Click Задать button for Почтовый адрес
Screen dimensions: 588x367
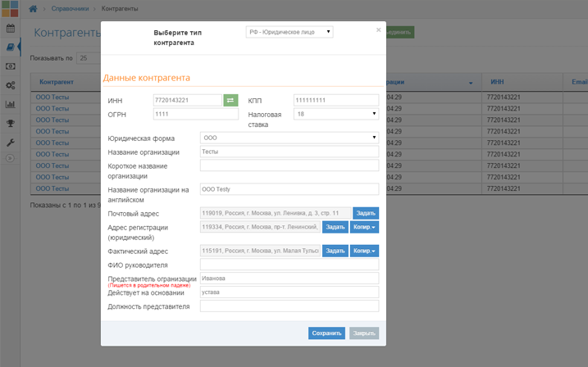[x=366, y=213]
